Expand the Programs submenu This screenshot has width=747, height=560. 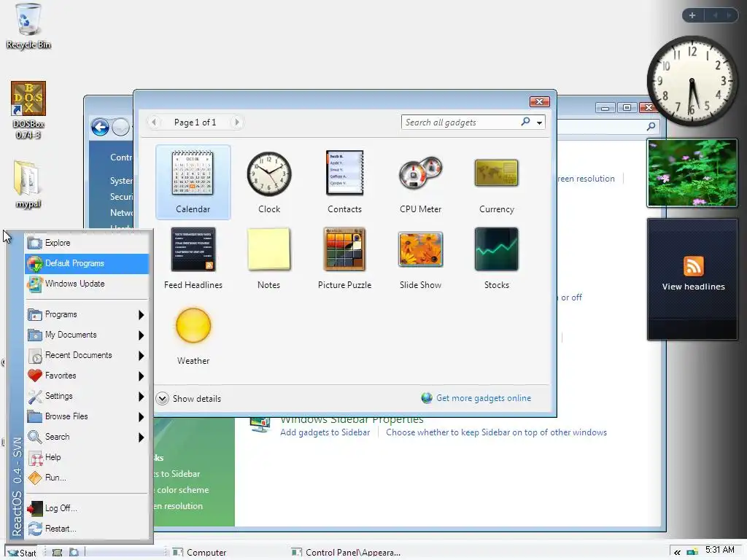(x=141, y=315)
